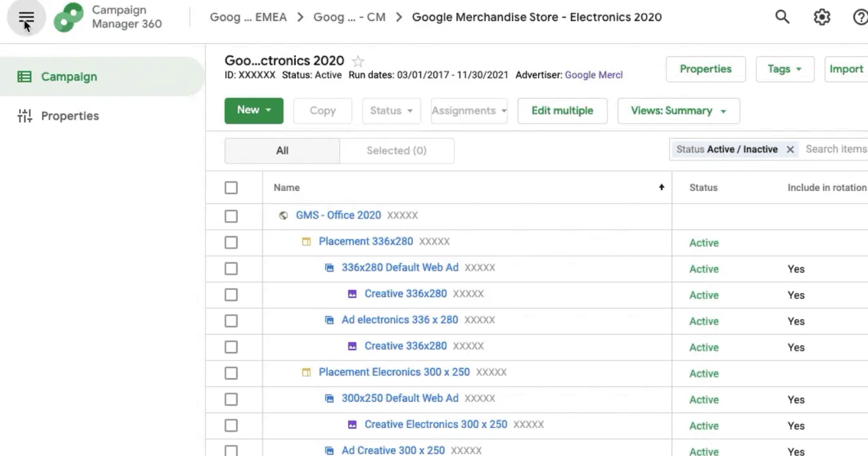Switch to the Selected (0) tab
Image resolution: width=868 pixels, height=456 pixels.
click(x=397, y=150)
